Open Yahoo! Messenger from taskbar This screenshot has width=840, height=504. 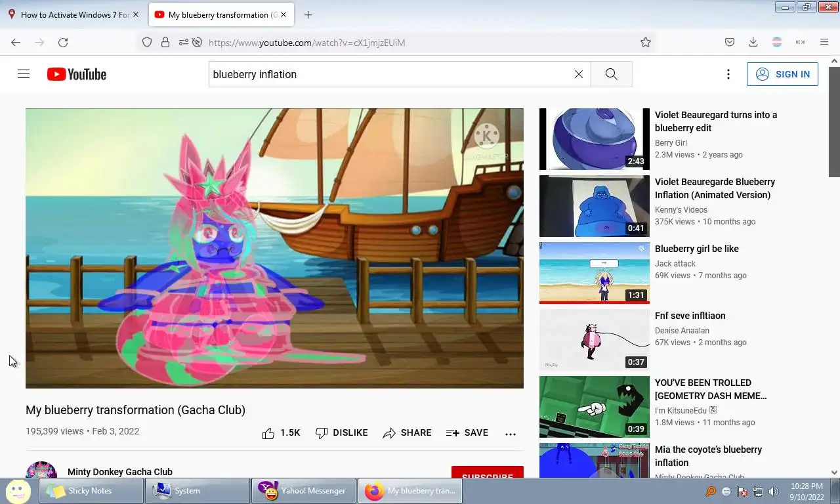click(304, 491)
